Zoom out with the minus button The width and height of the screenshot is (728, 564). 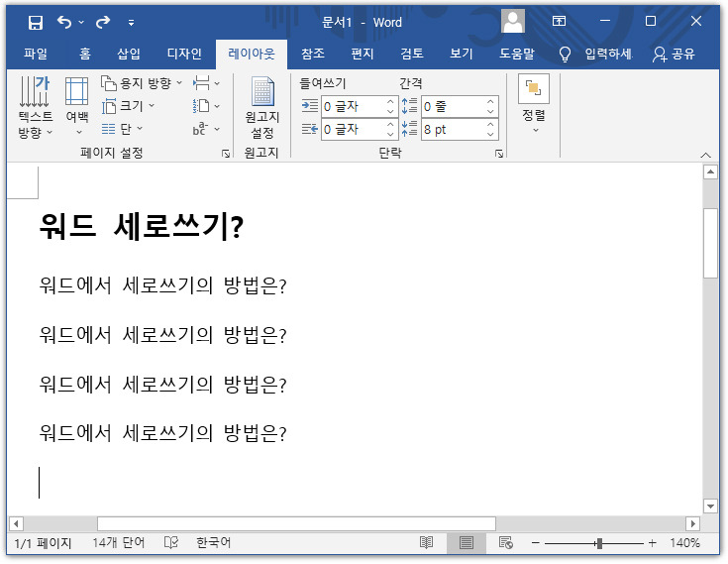(x=535, y=542)
